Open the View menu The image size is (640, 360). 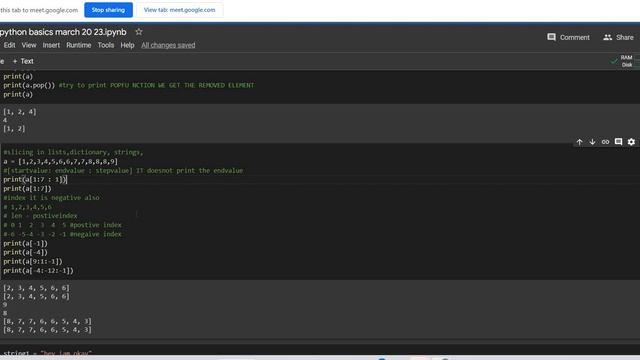(29, 45)
